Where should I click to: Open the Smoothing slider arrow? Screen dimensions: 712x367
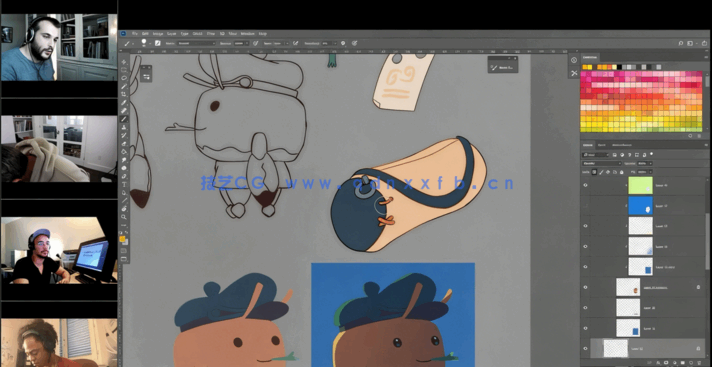click(x=335, y=43)
